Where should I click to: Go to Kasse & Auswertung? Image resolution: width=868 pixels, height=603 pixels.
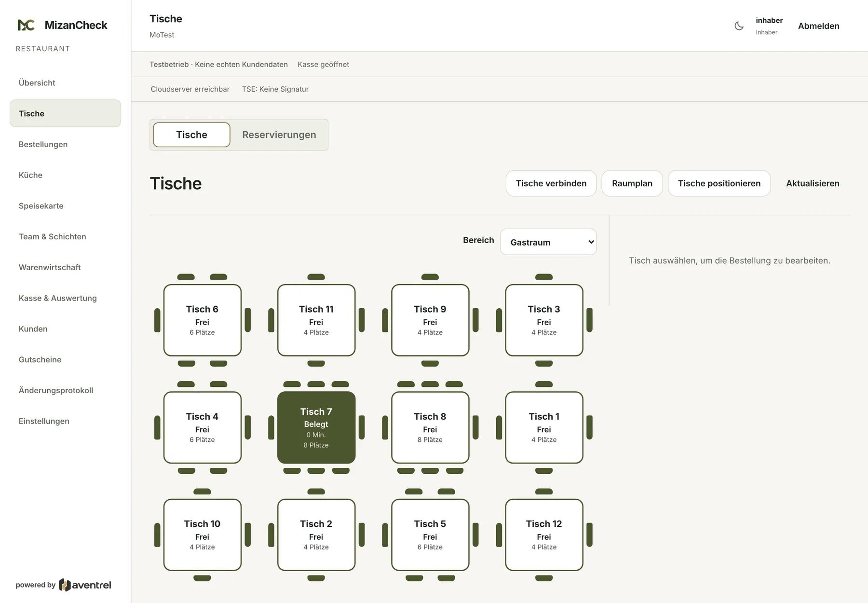tap(65, 298)
